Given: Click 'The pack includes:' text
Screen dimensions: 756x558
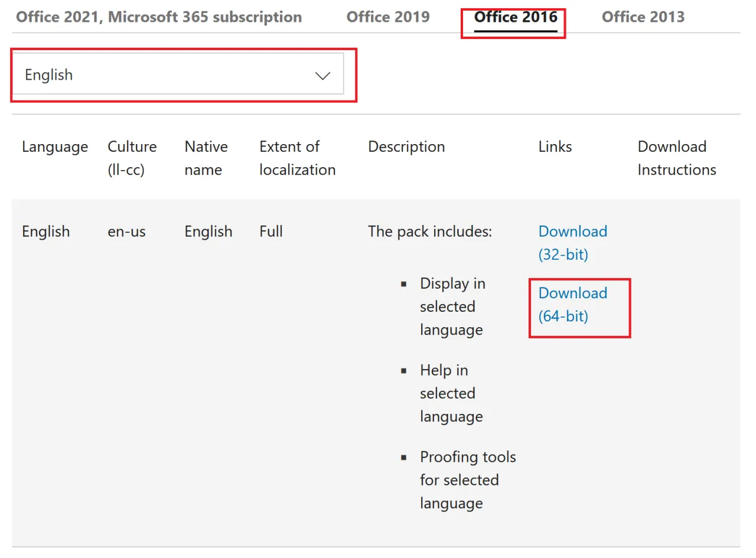Looking at the screenshot, I should click(x=430, y=231).
